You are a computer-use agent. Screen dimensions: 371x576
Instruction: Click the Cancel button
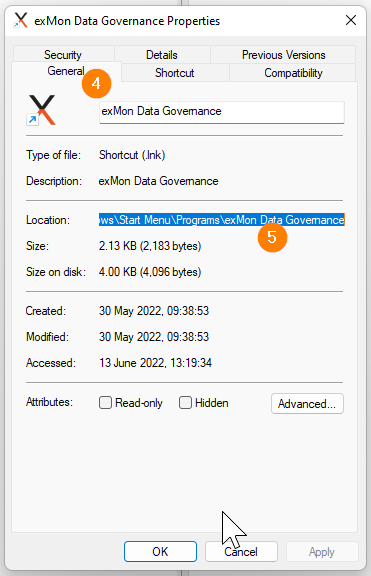pyautogui.click(x=241, y=551)
